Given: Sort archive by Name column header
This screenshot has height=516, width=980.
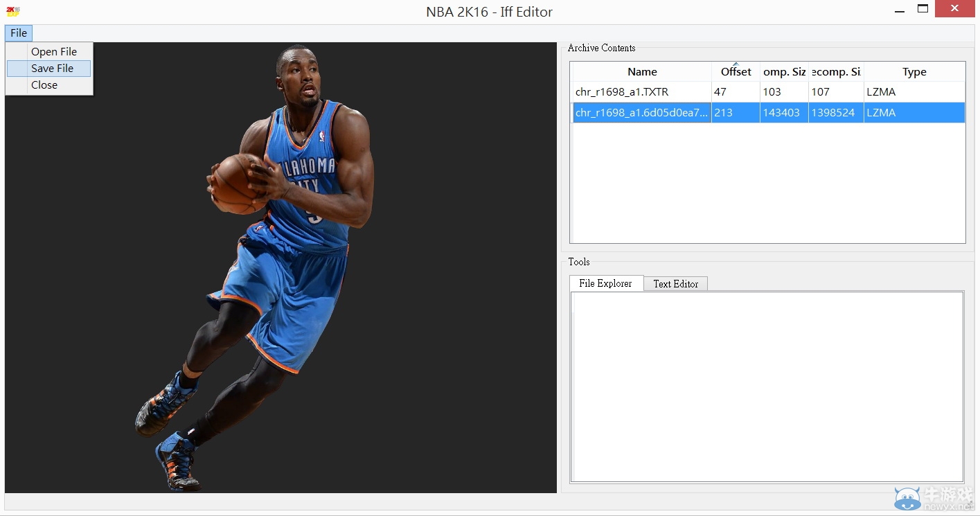Looking at the screenshot, I should [642, 72].
